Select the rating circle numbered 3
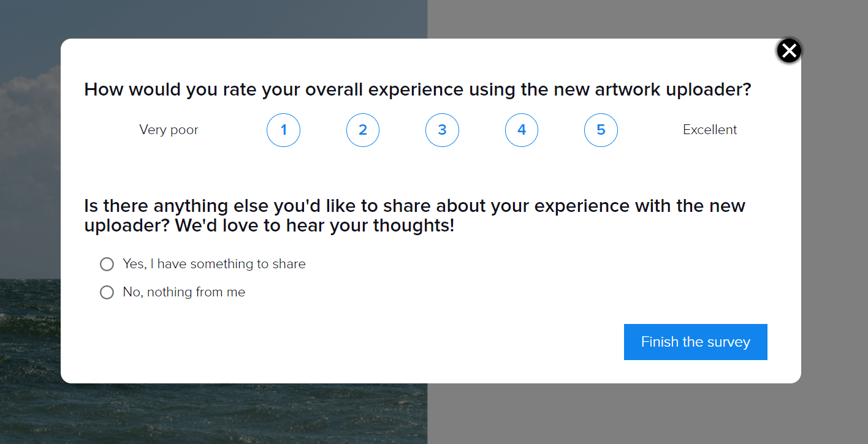868x444 pixels. tap(442, 130)
